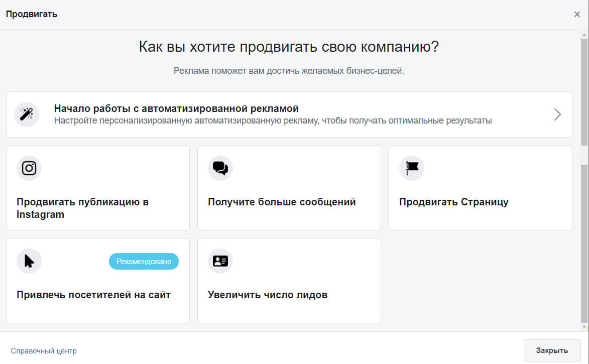Expand the automated ads card chevron
This screenshot has width=589, height=364.
pyautogui.click(x=557, y=114)
